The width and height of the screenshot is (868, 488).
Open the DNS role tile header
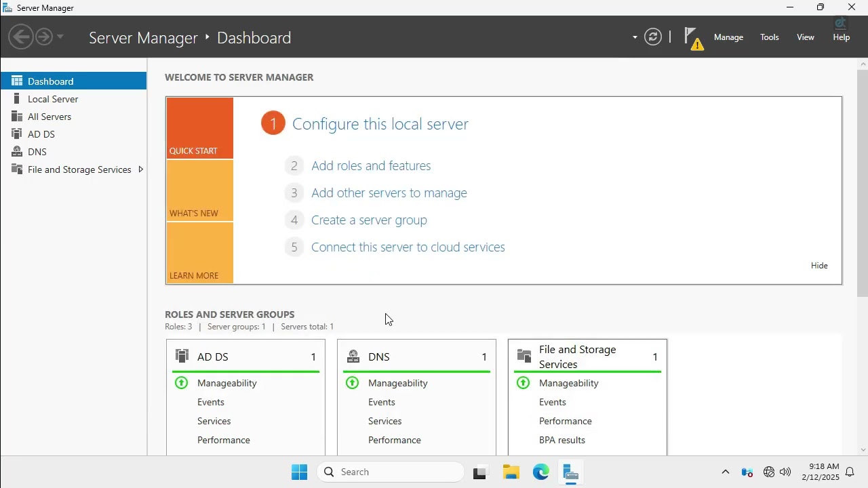416,357
